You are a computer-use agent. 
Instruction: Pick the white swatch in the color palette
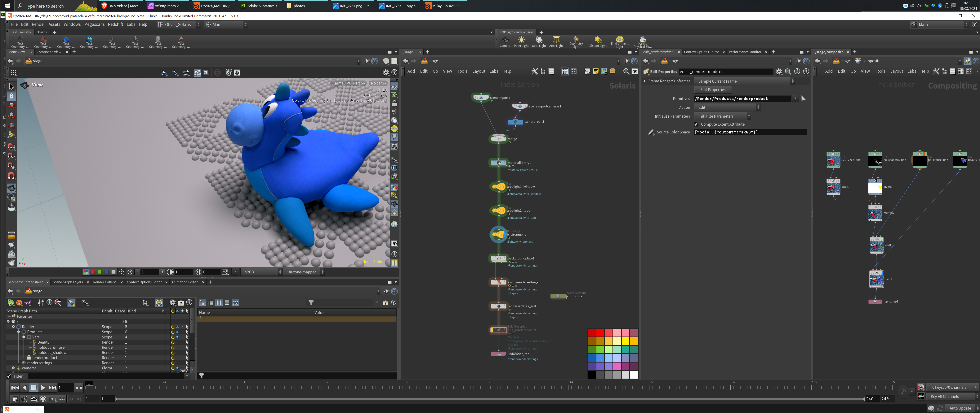pos(634,375)
